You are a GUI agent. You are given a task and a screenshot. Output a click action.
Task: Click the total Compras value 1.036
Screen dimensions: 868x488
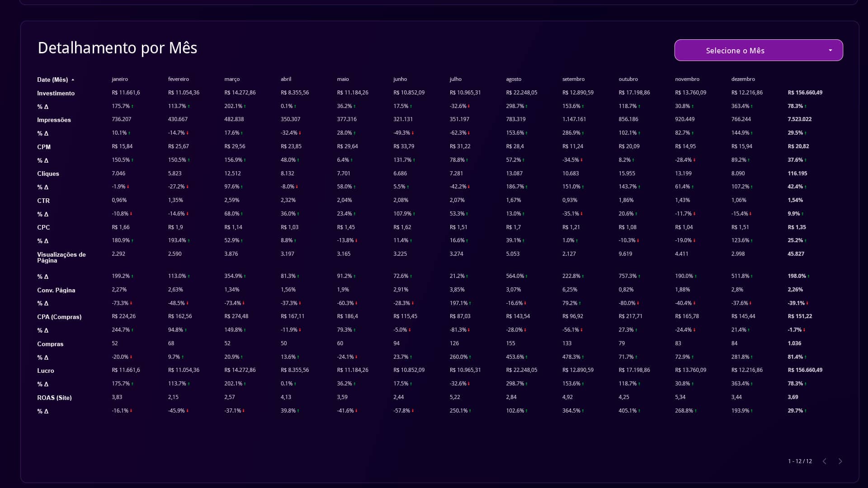coord(794,343)
